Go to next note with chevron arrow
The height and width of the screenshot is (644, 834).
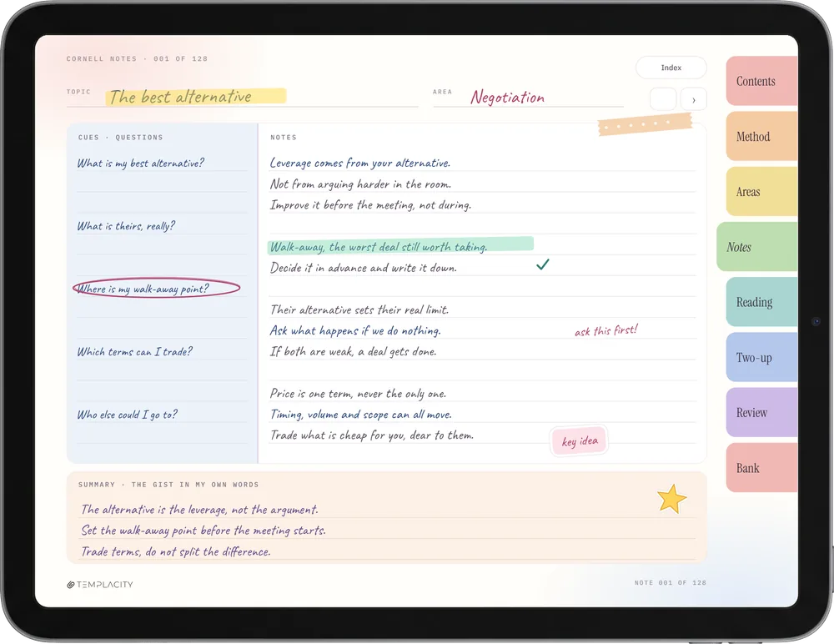coord(694,99)
